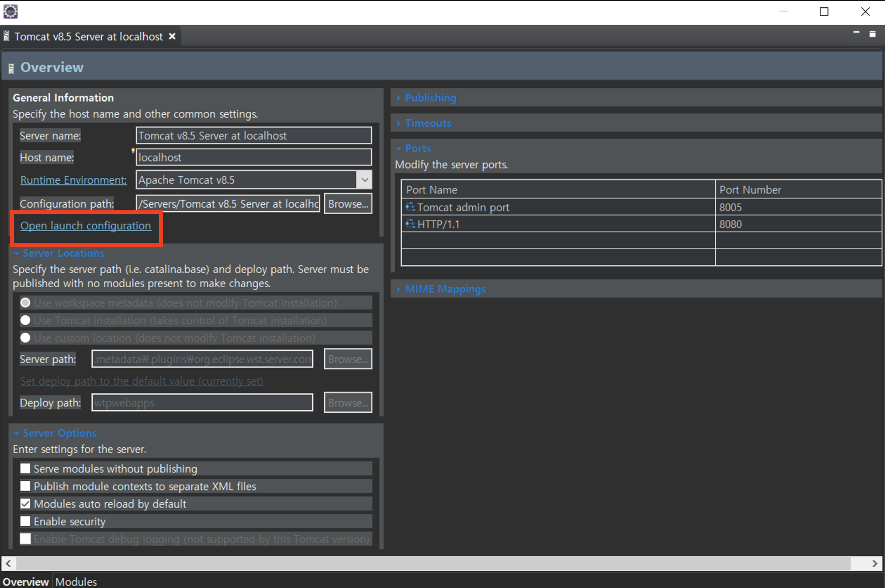Click the Port Number column header
Screen dimensions: 885x588
798,189
